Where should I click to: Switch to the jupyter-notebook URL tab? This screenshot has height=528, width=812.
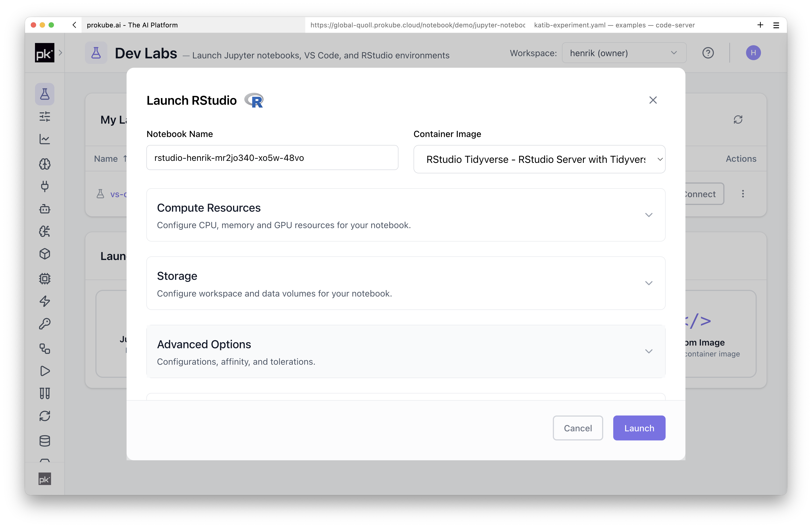click(x=417, y=25)
